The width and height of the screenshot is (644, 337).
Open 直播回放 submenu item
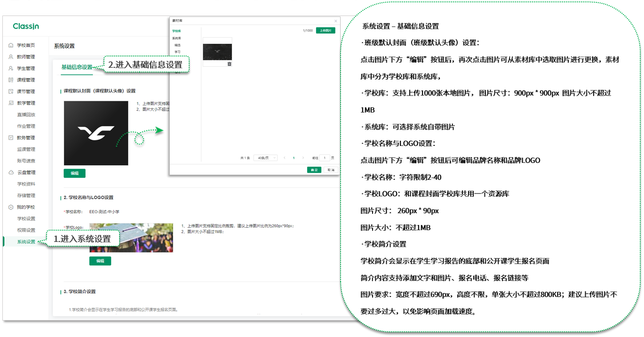point(26,114)
